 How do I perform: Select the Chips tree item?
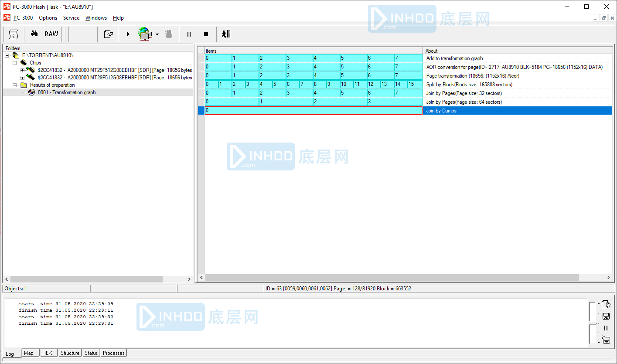point(35,63)
